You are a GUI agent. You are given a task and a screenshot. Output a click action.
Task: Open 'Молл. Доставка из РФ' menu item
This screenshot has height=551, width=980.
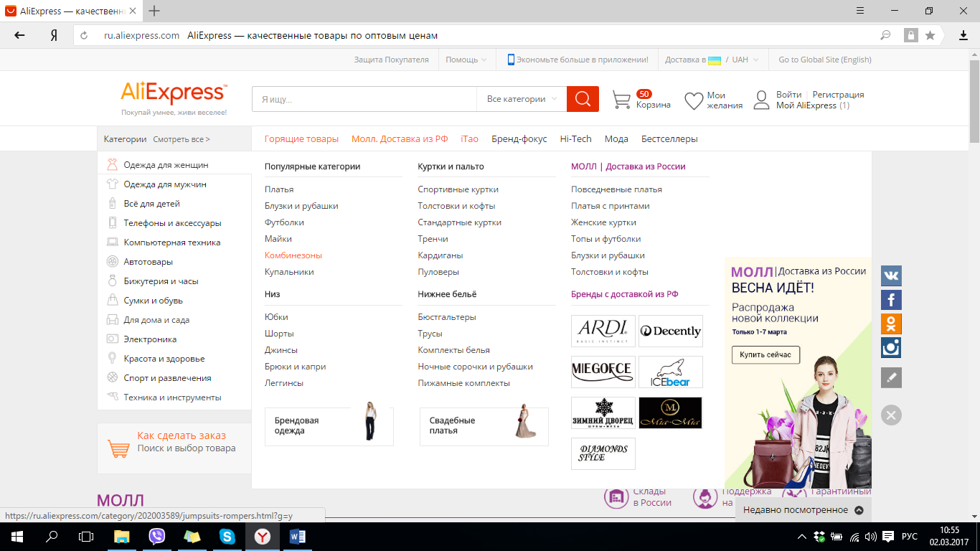coord(400,139)
